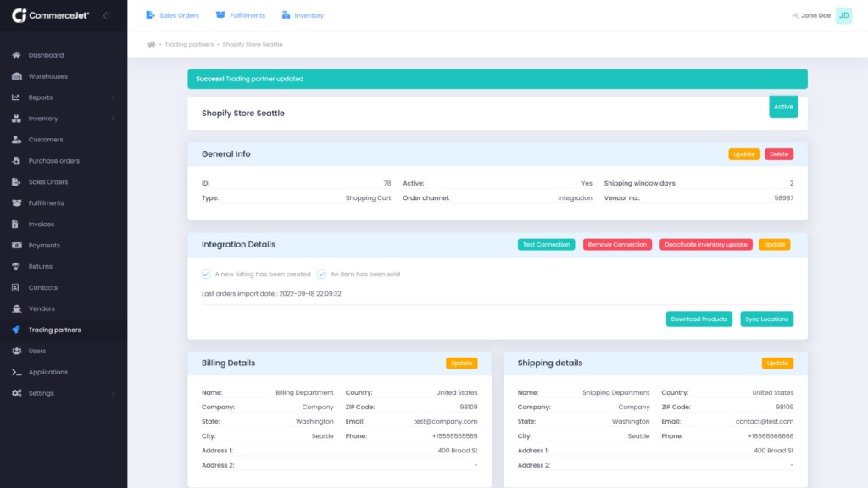Click the Trading partners rocket icon
Image resolution: width=868 pixels, height=488 pixels.
17,330
